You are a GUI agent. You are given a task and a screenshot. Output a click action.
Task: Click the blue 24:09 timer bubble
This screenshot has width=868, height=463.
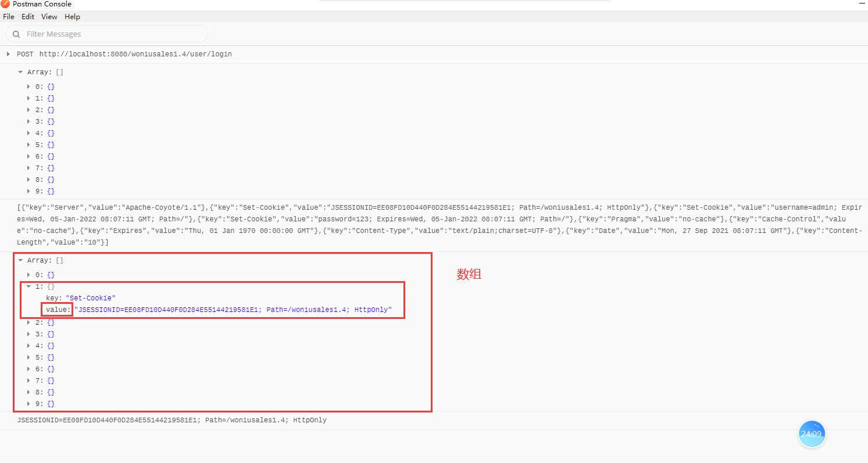pyautogui.click(x=812, y=434)
